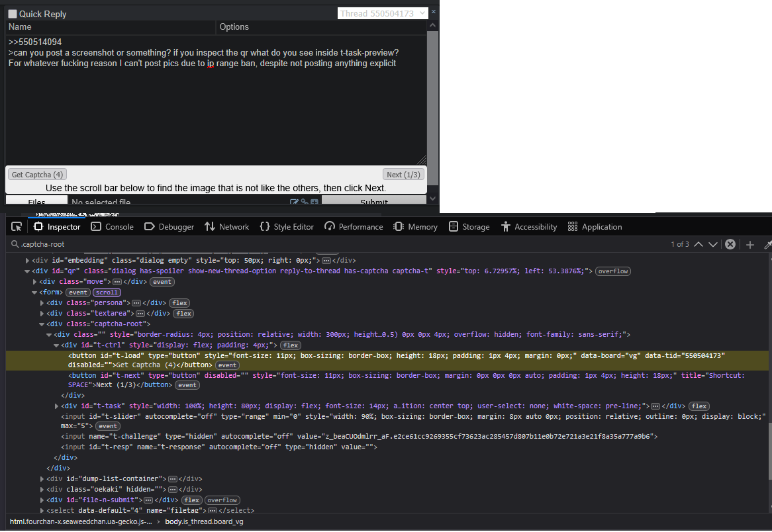772x532 pixels.
Task: Switch to the Accessibility tab
Action: (529, 227)
